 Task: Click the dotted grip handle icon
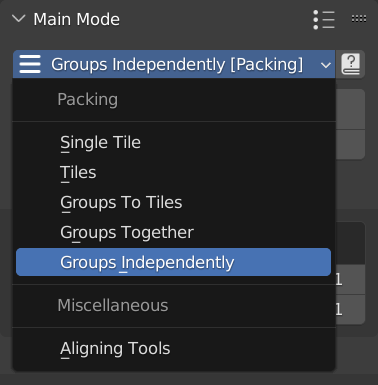359,19
